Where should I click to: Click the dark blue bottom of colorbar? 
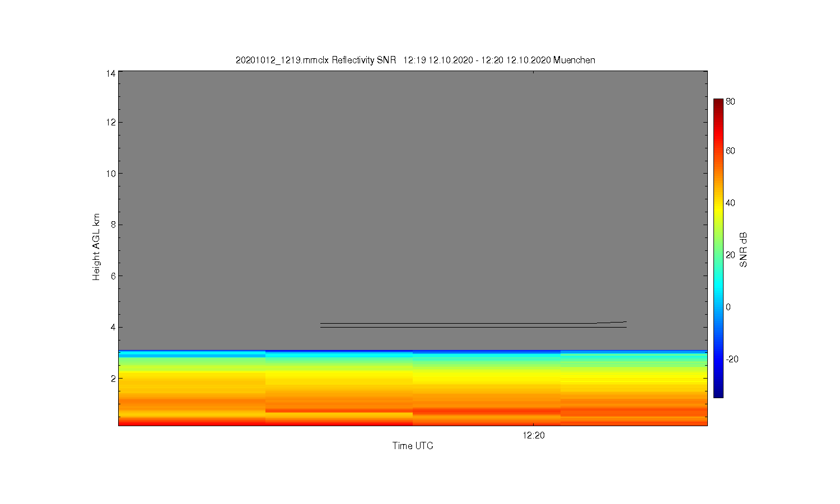point(718,393)
